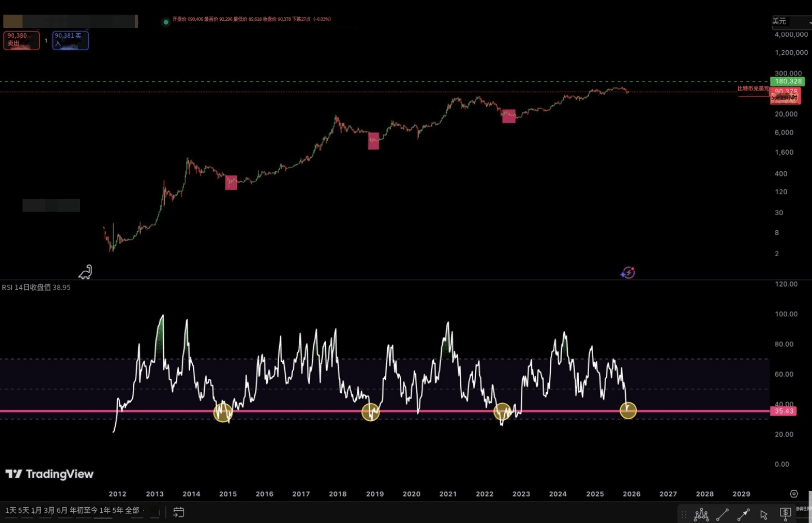Select the dollar price position tool
This screenshot has height=523, width=812.
point(786,513)
